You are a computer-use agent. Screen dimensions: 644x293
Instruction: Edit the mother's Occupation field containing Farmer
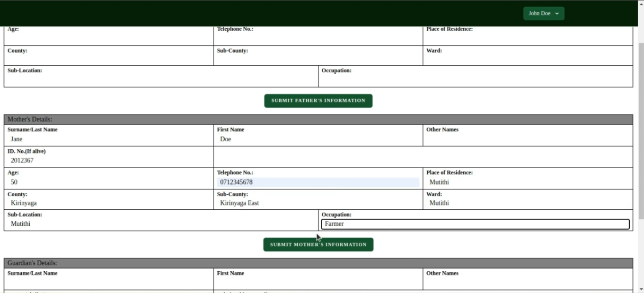coord(475,224)
